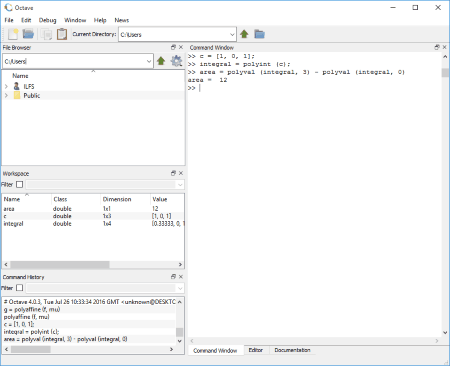Enable the Command History Filter checkbox

[x=20, y=288]
